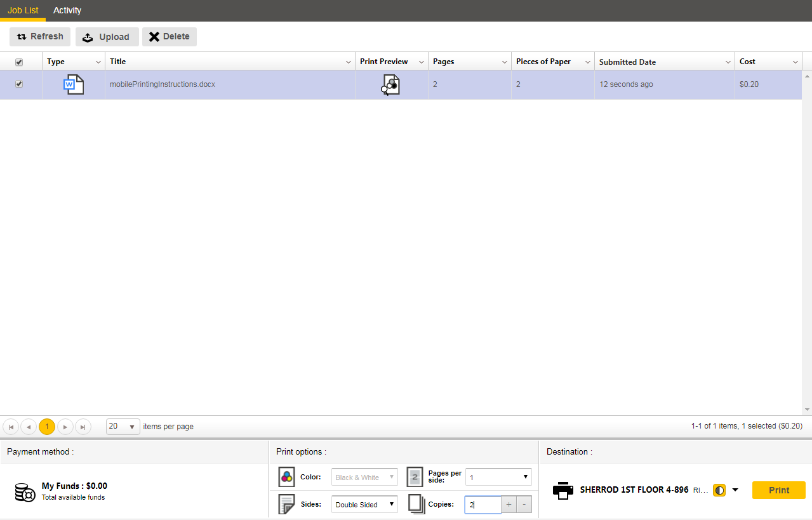Expand the items per page dropdown

123,427
